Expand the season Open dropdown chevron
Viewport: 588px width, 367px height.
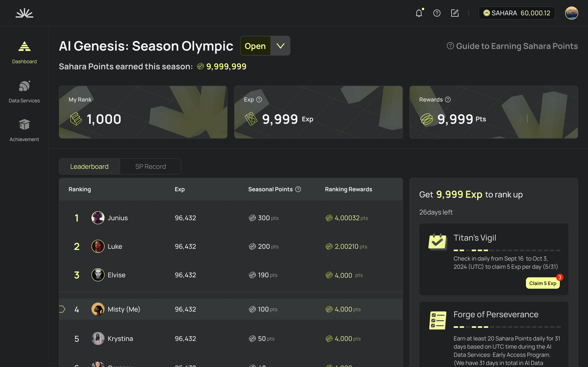280,46
